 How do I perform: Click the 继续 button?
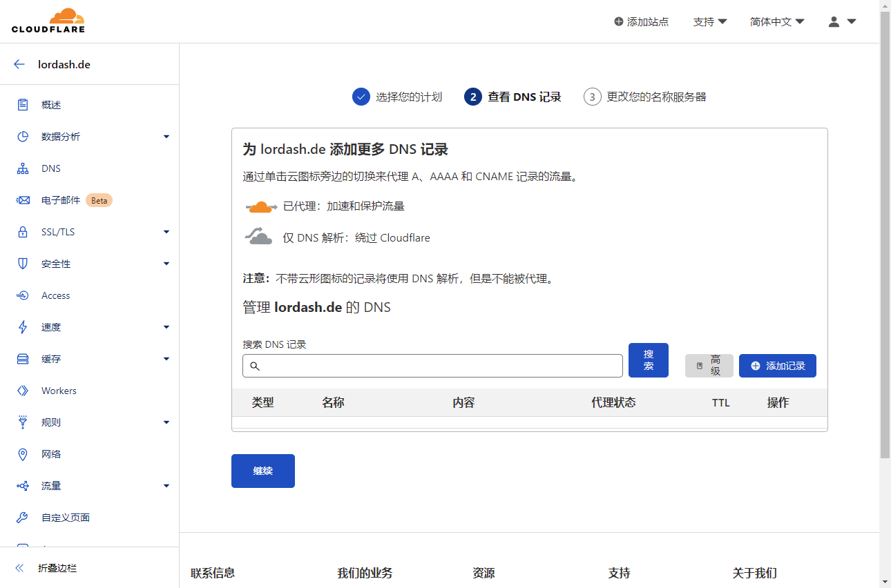click(x=263, y=471)
